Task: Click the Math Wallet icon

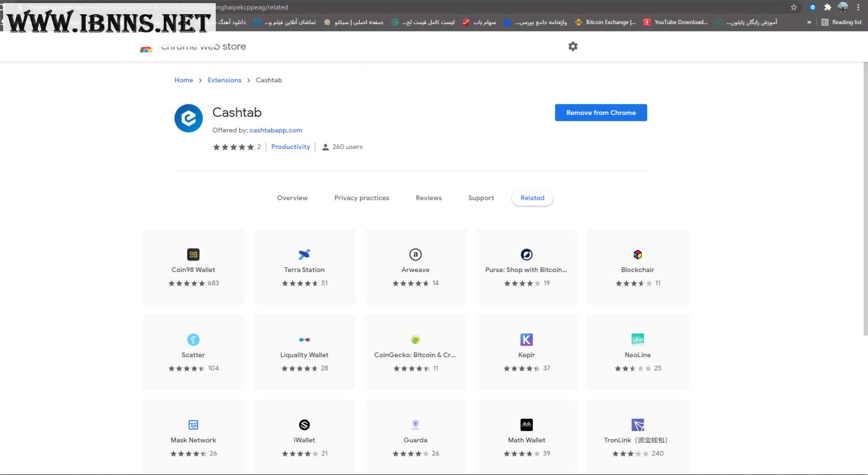Action: (x=527, y=425)
